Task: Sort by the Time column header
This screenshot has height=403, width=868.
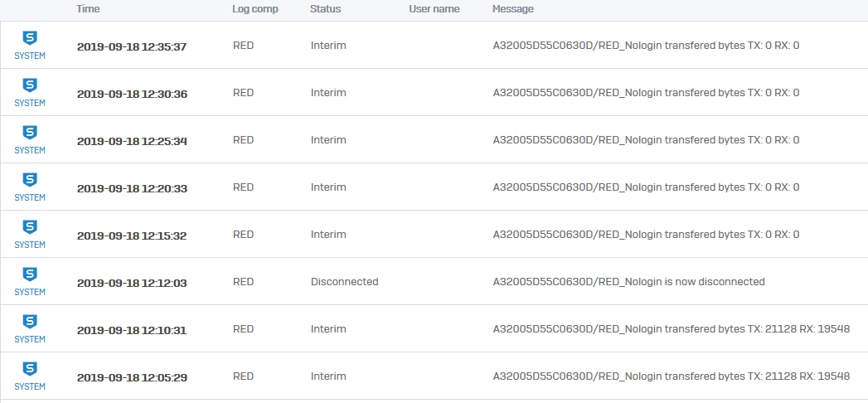Action: tap(88, 9)
